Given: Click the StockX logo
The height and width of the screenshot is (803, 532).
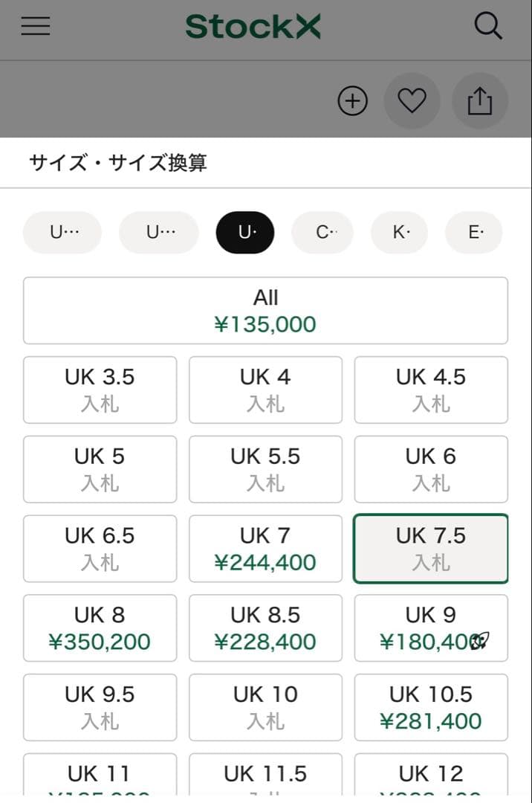Looking at the screenshot, I should pos(253,26).
